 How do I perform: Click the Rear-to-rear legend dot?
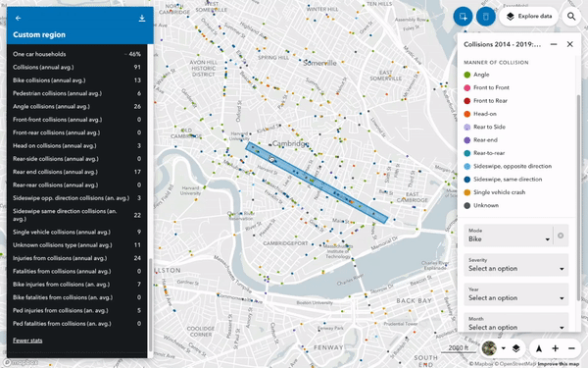coord(466,153)
